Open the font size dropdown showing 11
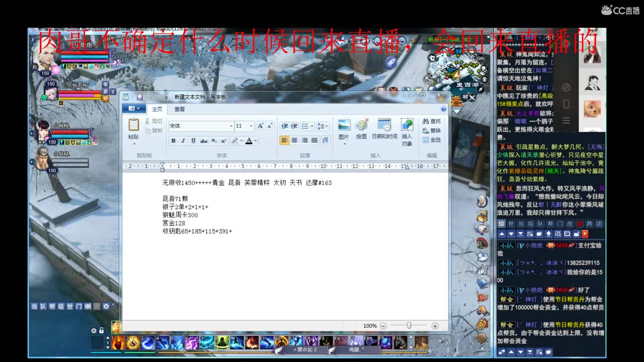644x362 pixels. 251,126
